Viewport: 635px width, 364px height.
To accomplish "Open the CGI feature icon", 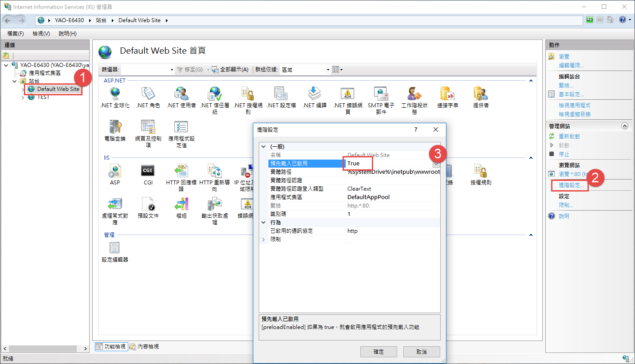I will point(148,175).
